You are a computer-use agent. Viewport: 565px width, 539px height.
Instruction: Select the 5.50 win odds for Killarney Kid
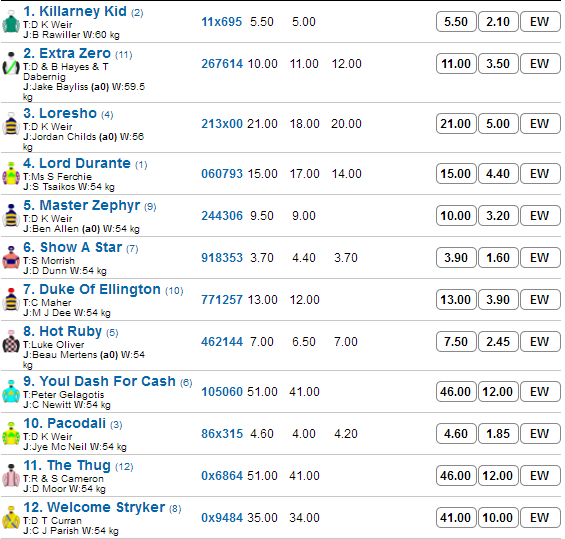pos(456,22)
